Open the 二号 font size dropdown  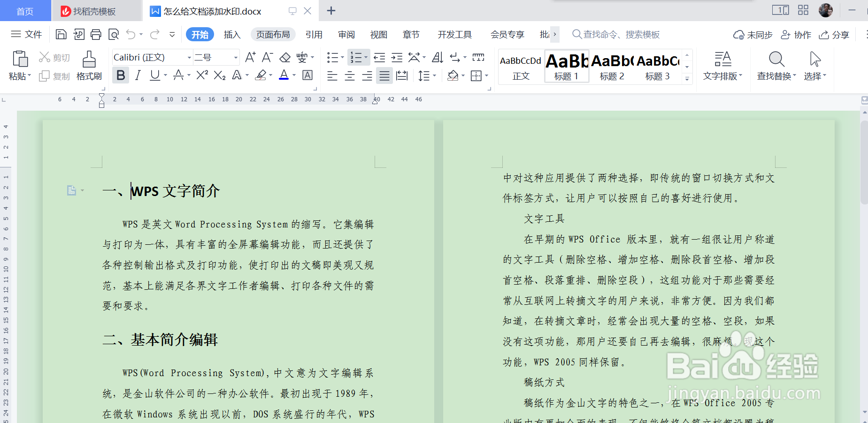tap(236, 58)
